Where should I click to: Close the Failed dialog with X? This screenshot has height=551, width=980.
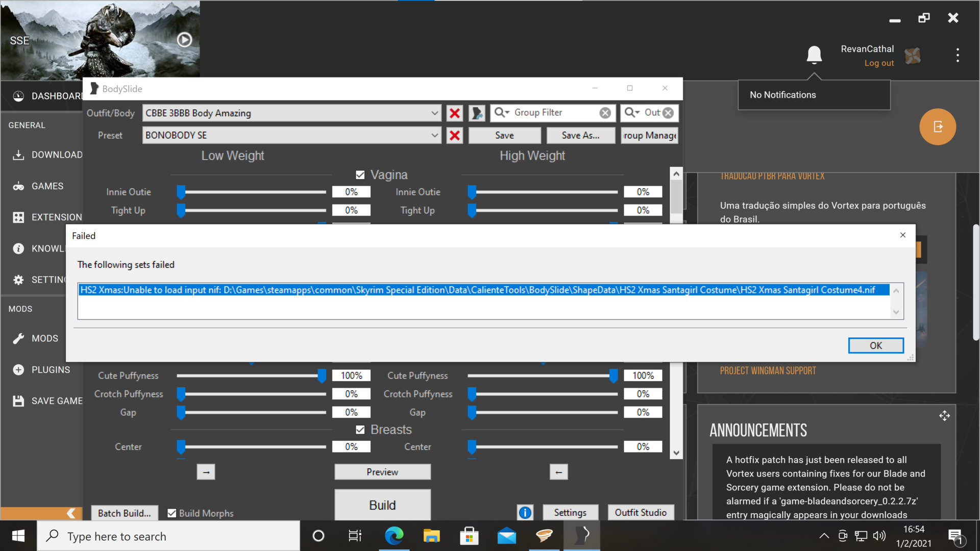[902, 235]
